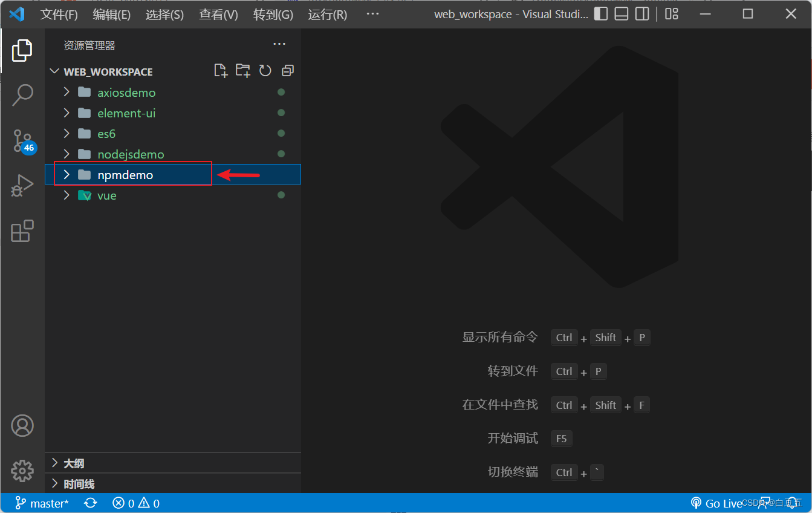The height and width of the screenshot is (513, 812).
Task: Click the F5 key hint
Action: point(561,439)
